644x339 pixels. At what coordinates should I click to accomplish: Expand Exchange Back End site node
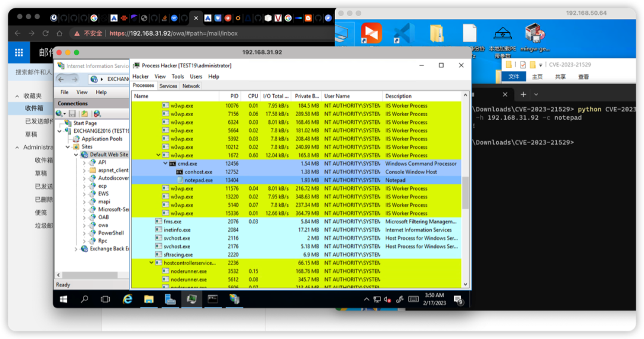(x=76, y=248)
